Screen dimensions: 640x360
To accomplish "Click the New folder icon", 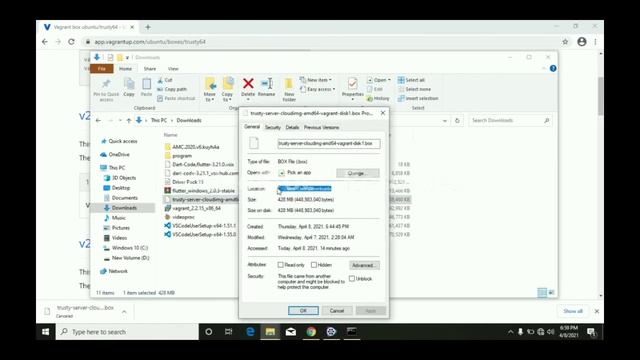I will click(289, 84).
